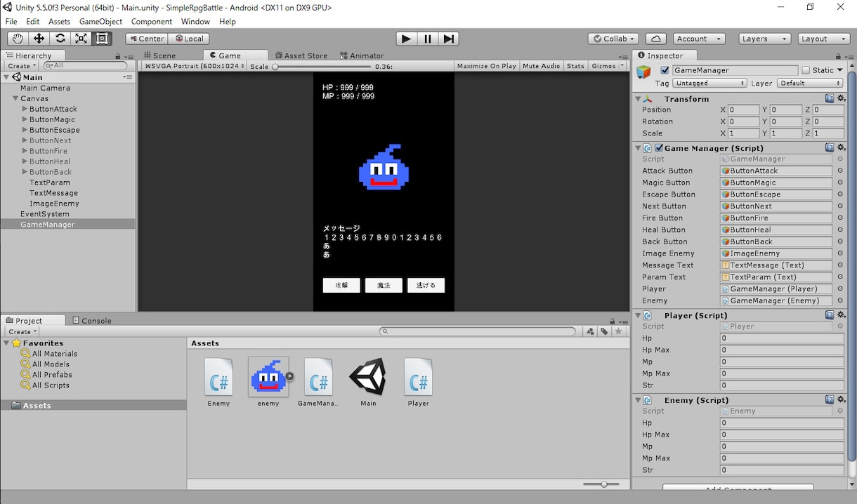Open the Layer dropdown in Inspector
Screen dimensions: 857x504
point(810,83)
